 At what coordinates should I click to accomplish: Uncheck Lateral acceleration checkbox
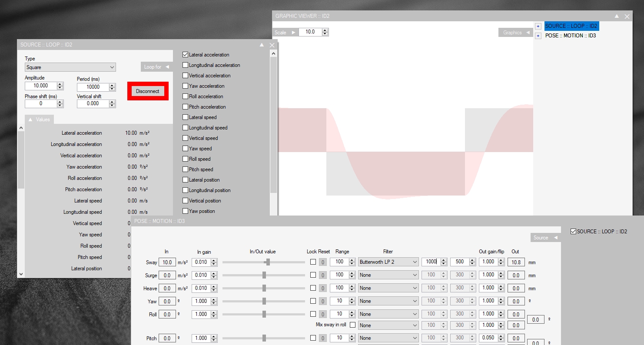(186, 55)
